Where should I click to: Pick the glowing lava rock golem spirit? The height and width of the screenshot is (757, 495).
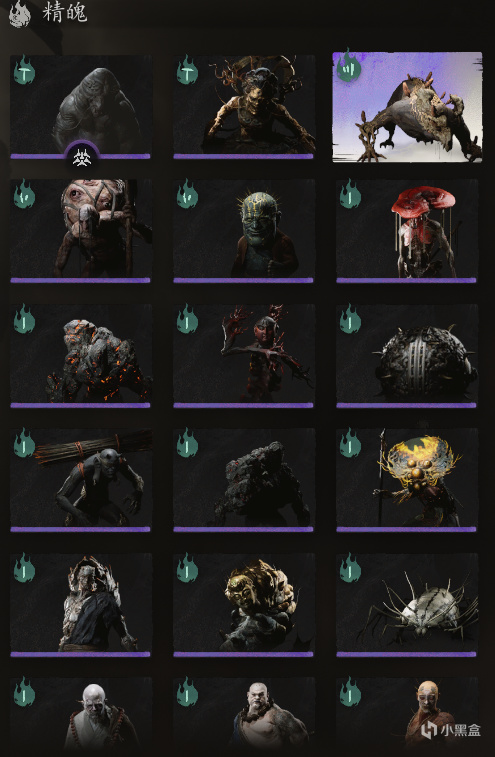click(x=81, y=355)
